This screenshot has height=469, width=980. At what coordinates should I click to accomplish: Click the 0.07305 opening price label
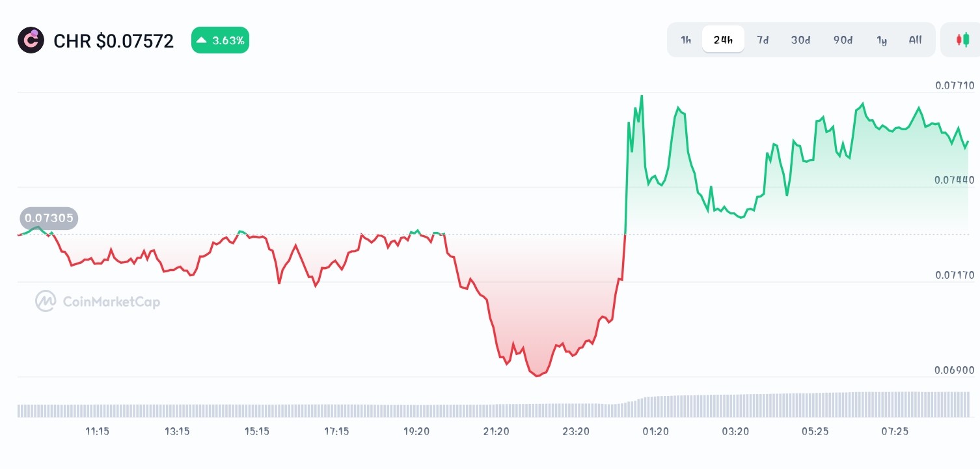tap(49, 218)
